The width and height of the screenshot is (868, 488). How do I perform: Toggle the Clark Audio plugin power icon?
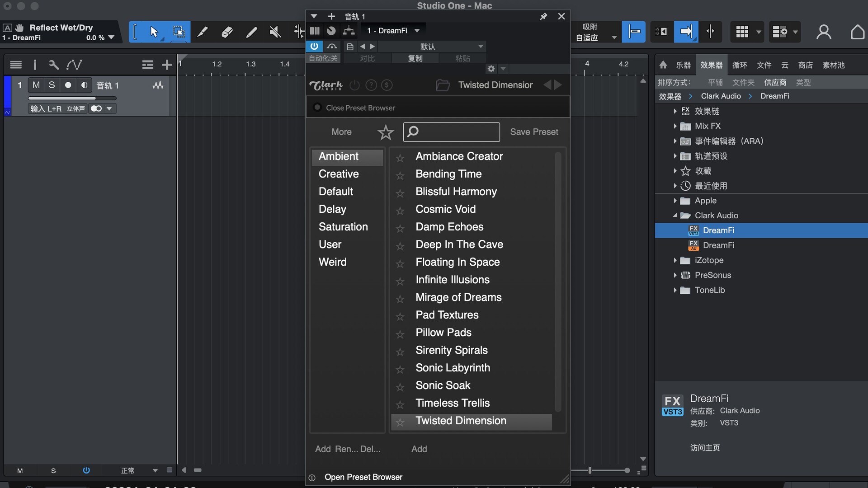(355, 85)
